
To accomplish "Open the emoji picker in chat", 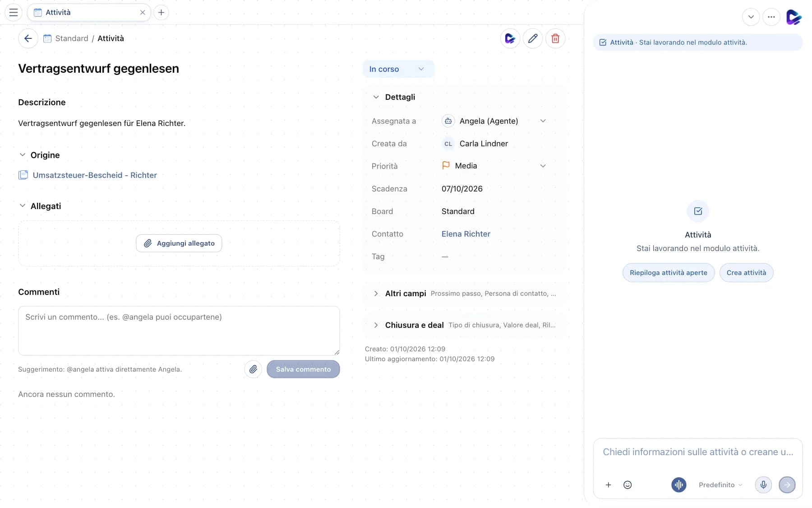I will tap(627, 485).
